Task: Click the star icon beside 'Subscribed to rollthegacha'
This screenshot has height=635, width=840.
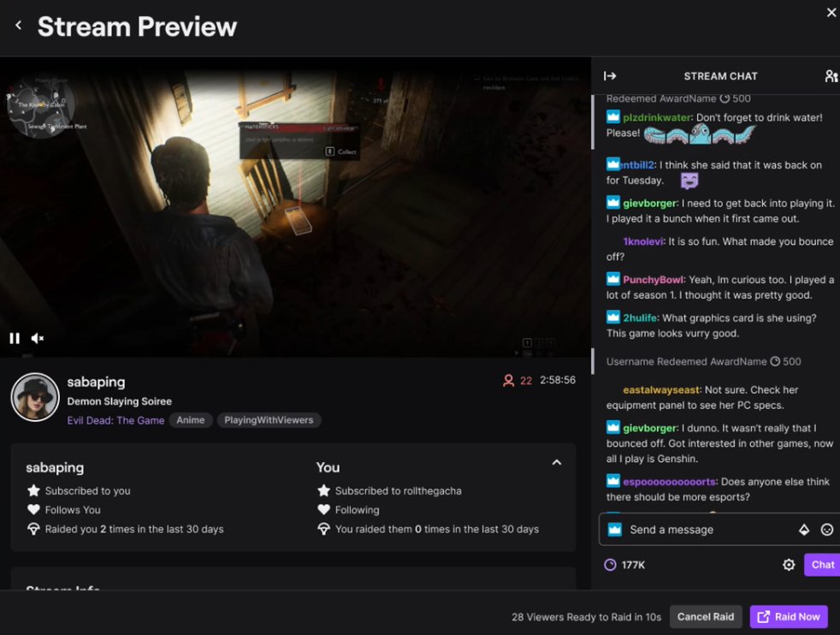Action: [x=323, y=491]
